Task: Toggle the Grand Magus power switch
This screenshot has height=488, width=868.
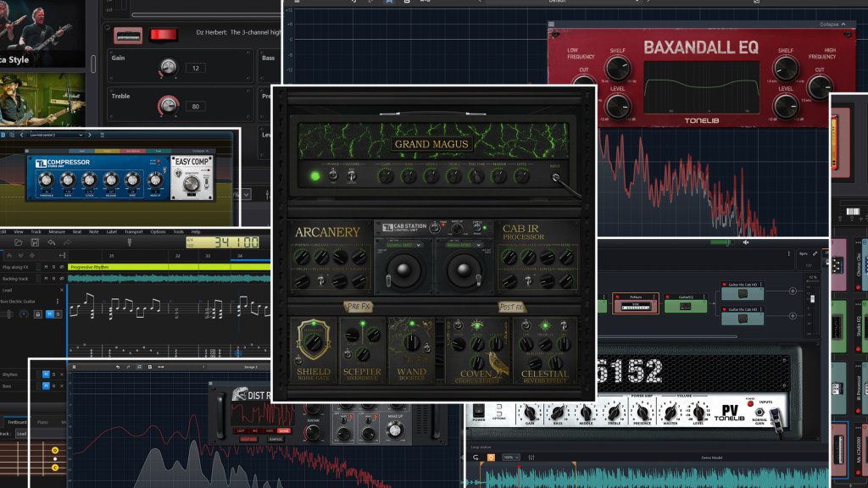Action: click(334, 175)
